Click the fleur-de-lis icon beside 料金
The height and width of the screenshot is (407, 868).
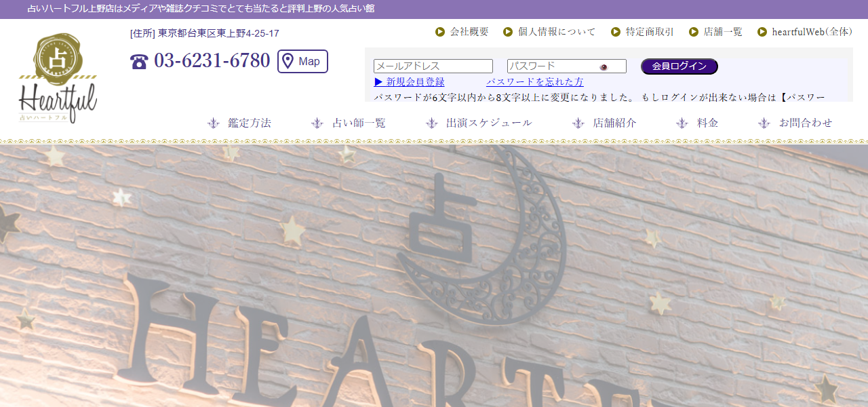click(682, 123)
